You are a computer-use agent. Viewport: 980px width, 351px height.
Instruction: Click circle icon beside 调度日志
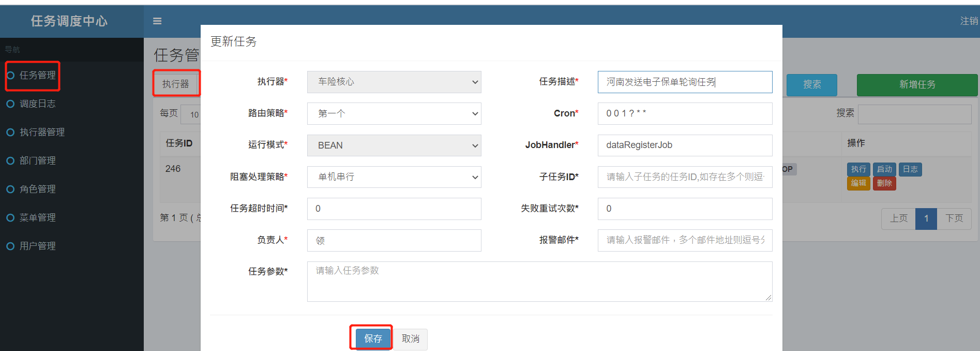click(x=10, y=104)
